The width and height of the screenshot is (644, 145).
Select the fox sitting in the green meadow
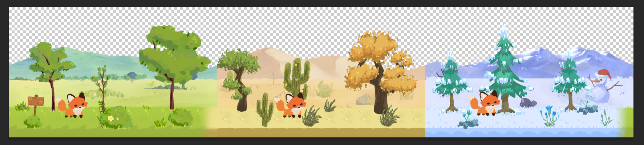click(73, 105)
